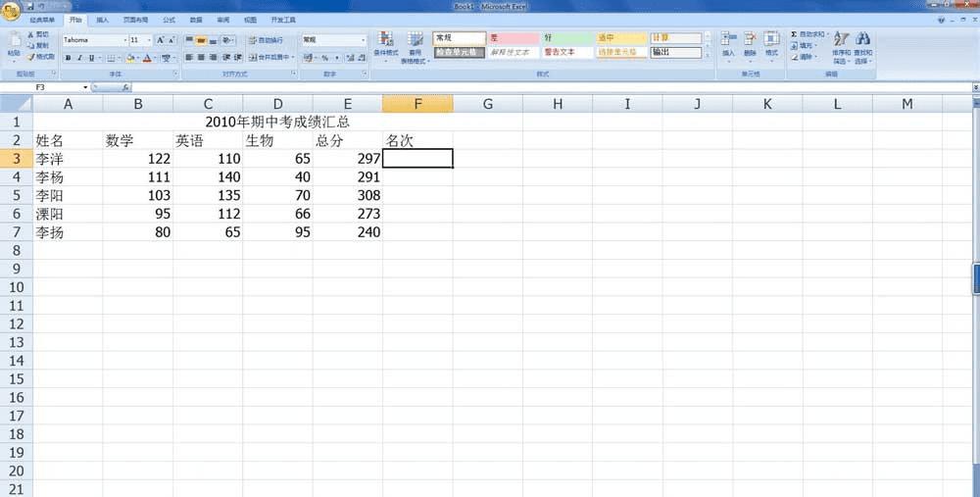Toggle Wrap Text (自动换行)
This screenshot has width=980, height=497.
point(267,40)
